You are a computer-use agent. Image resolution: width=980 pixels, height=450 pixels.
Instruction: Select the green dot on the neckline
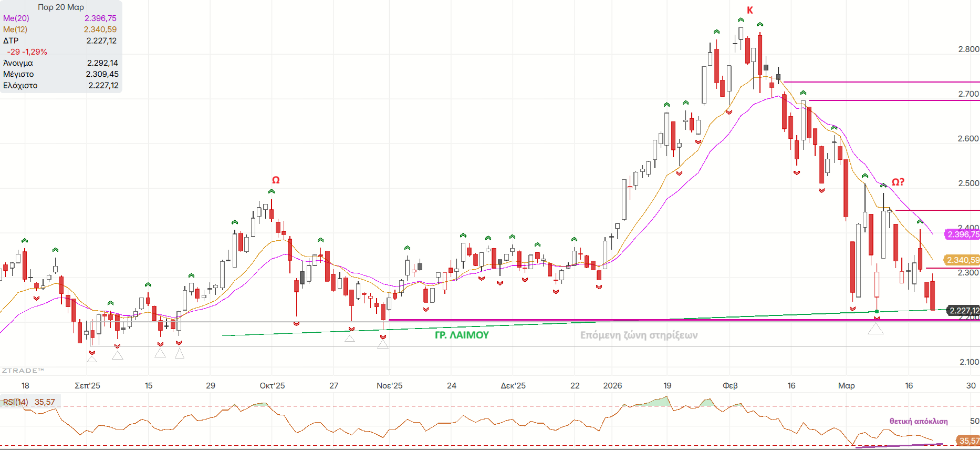tap(877, 312)
